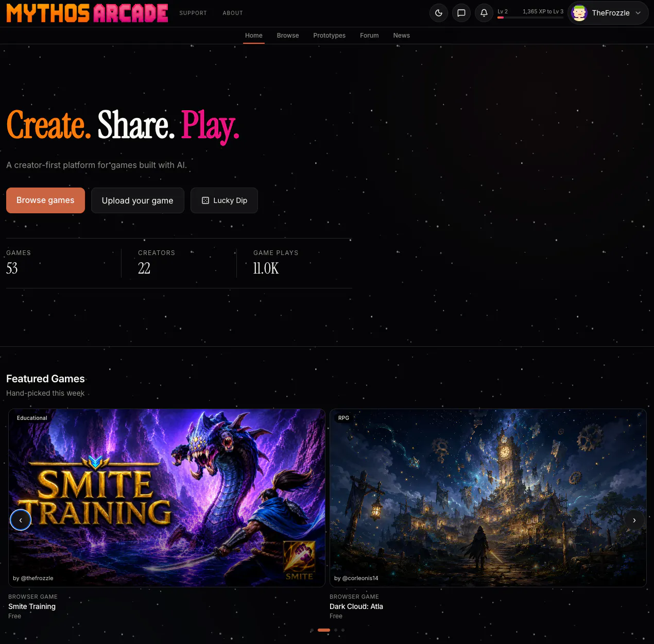Click the dice icon in Lucky Dip
The height and width of the screenshot is (644, 654).
coord(205,200)
